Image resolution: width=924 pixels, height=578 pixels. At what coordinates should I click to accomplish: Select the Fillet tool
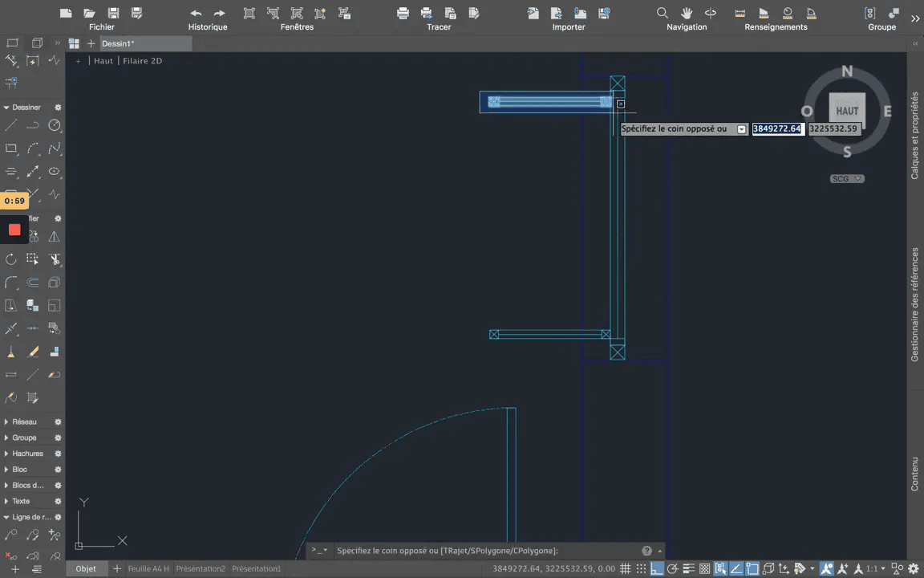pos(10,282)
